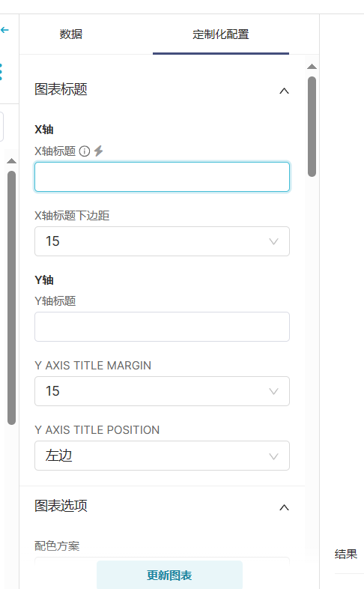Click the lightning bolt icon beside X轴标题
Viewport: 364px width, 589px height.
98,151
